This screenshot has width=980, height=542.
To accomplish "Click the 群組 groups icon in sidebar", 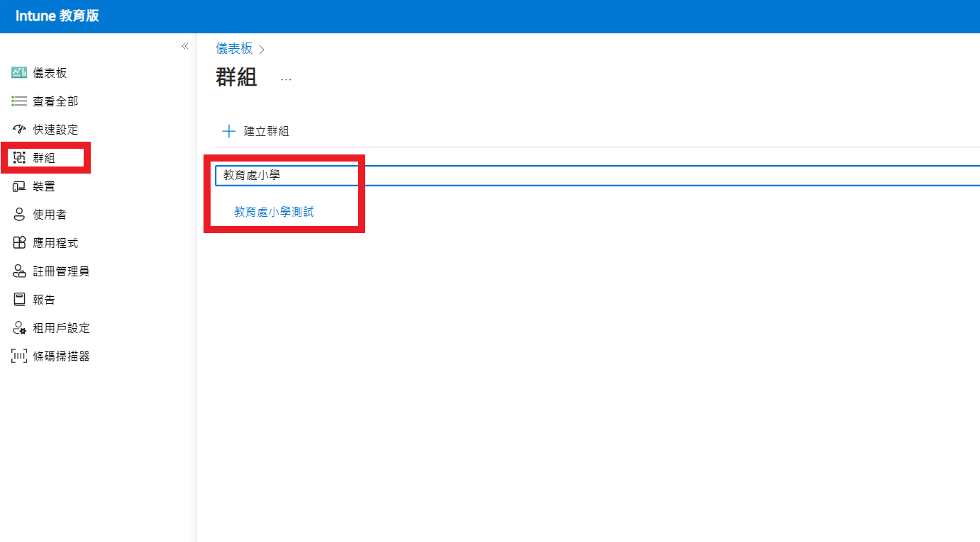I will pyautogui.click(x=19, y=158).
